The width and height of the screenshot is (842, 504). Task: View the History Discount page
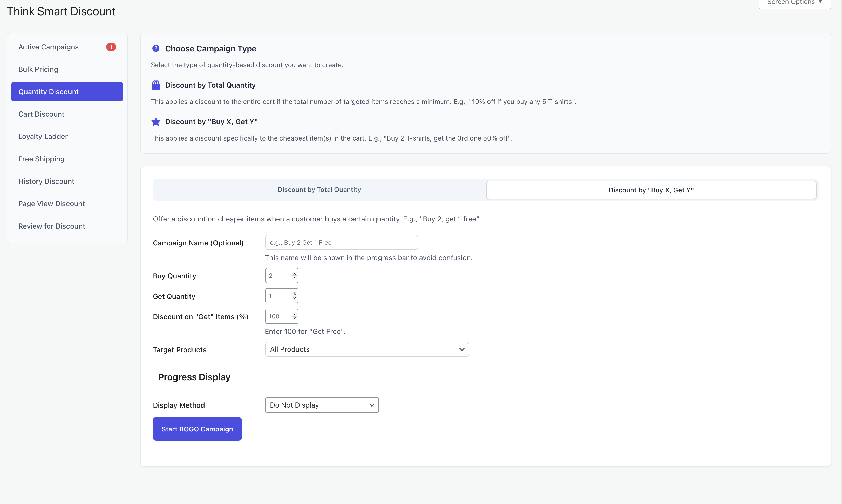(46, 181)
